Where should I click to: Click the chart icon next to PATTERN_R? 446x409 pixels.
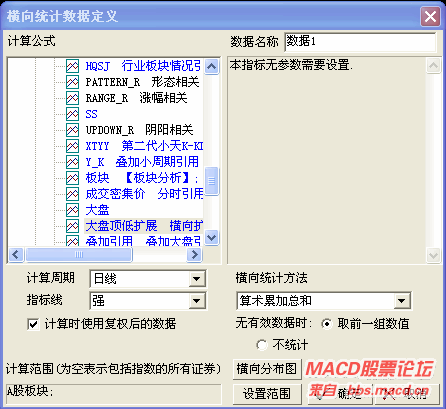coord(72,82)
